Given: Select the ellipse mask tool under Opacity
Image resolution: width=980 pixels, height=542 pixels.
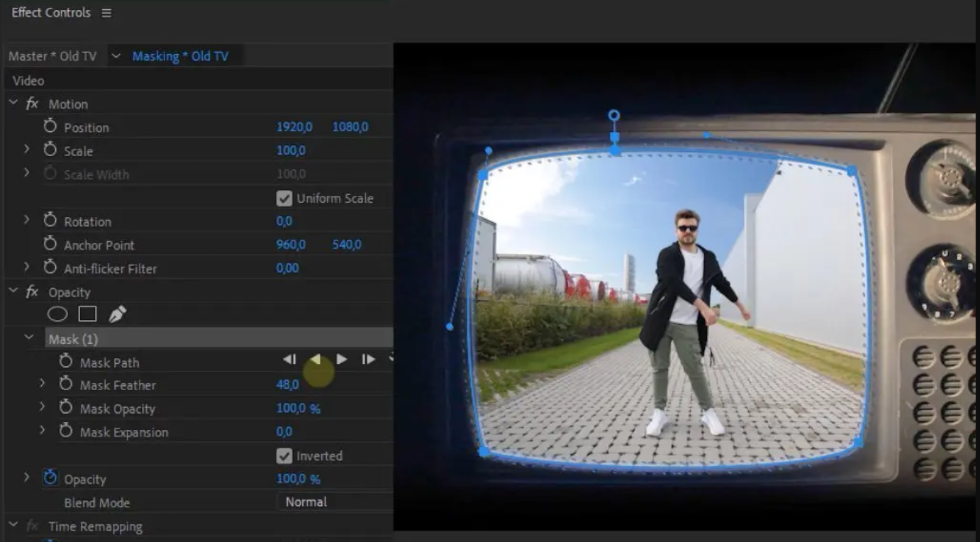Looking at the screenshot, I should coord(57,313).
